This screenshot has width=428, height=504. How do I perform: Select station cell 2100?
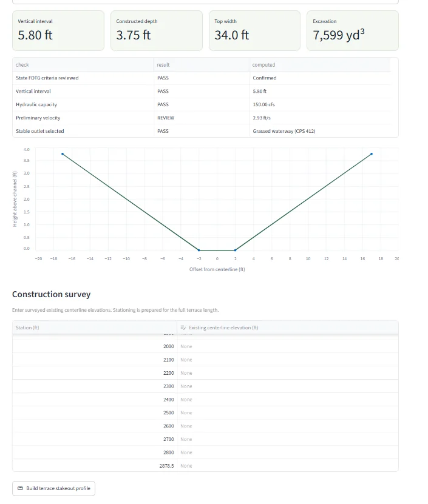click(95, 360)
